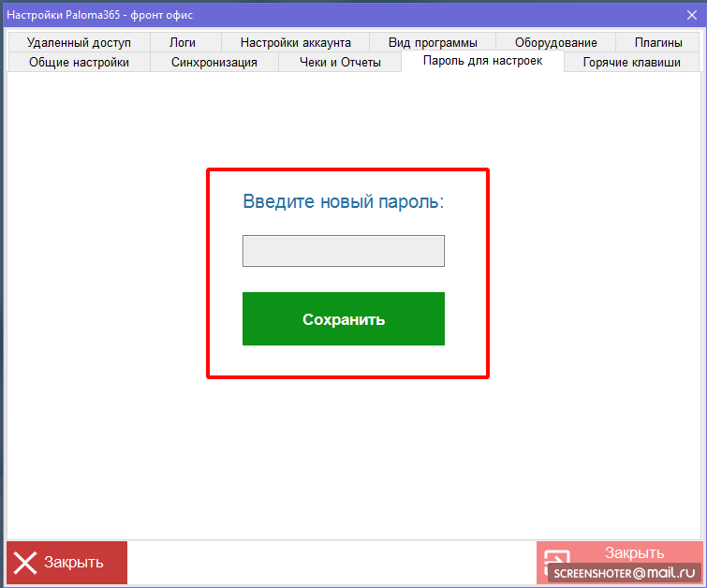Select the Пароль для настроек tab
Viewport: 707px width, 588px height.
point(482,61)
